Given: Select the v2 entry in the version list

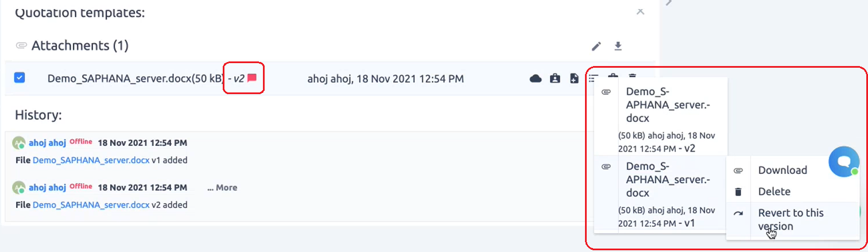Looking at the screenshot, I should [660, 117].
